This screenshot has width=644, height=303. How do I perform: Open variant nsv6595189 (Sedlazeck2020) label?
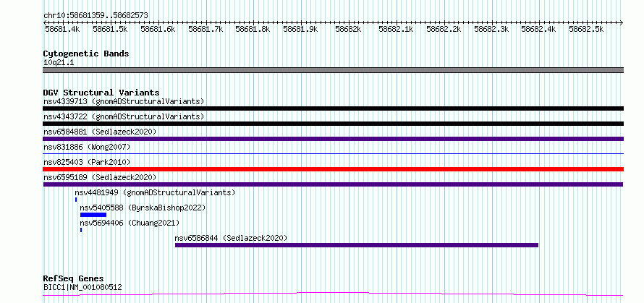click(x=100, y=177)
